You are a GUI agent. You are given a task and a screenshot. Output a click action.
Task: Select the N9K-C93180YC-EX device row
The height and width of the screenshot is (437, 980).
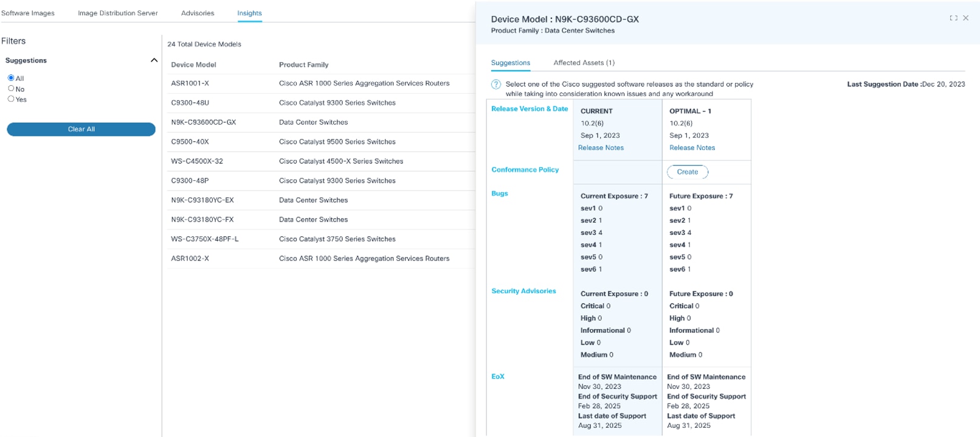tap(321, 200)
